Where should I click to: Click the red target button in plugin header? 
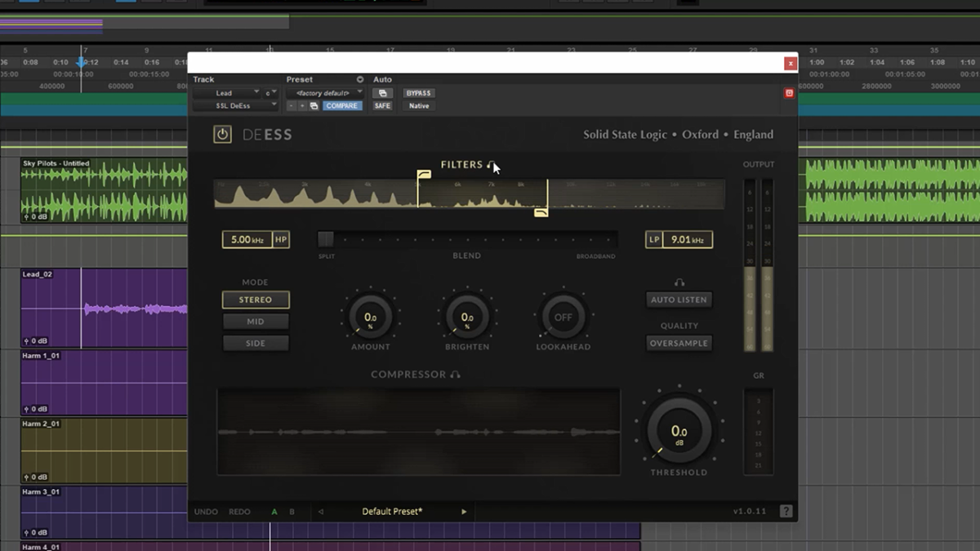point(789,93)
